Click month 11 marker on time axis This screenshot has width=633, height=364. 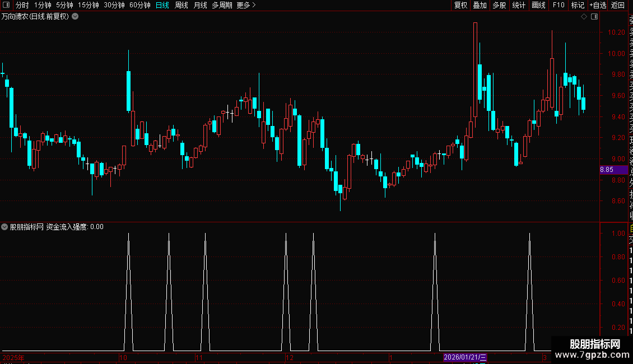[x=199, y=357]
